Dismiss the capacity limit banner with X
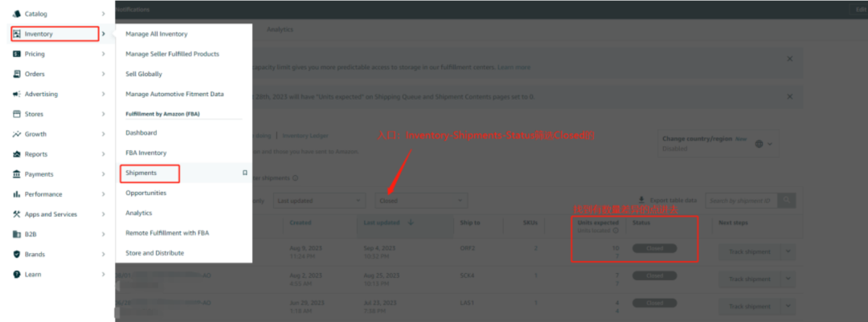Screen dimensions: 868x322 coord(789,59)
